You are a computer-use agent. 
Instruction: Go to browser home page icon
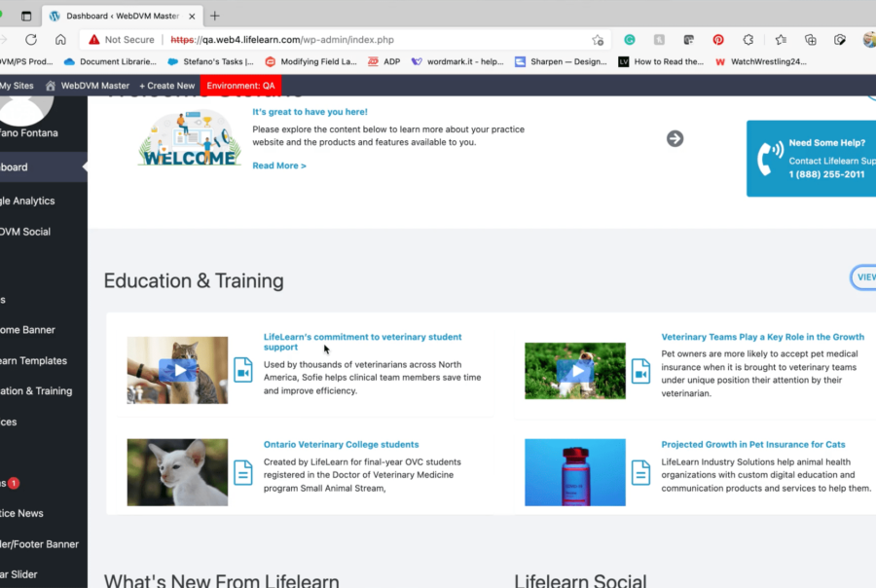coord(60,40)
